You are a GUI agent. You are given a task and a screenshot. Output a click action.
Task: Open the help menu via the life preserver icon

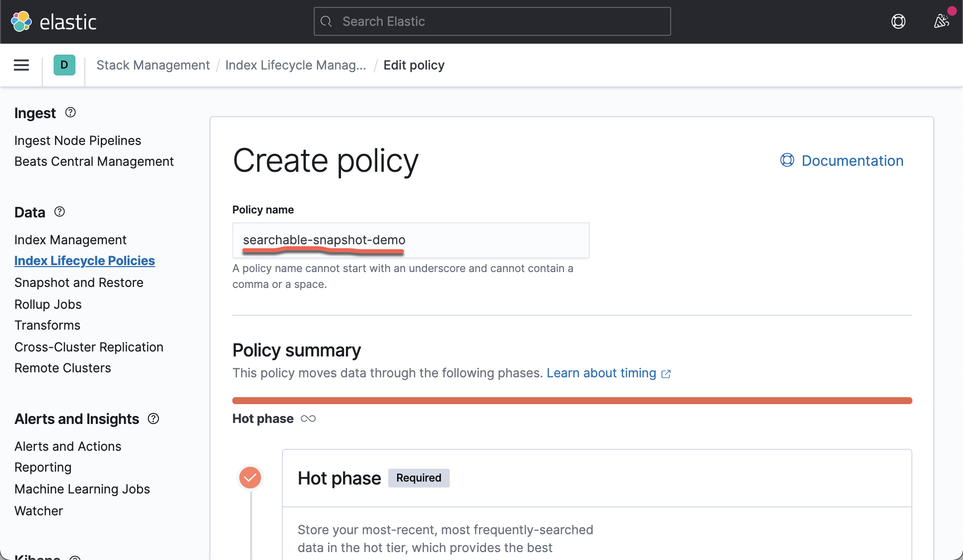[898, 21]
